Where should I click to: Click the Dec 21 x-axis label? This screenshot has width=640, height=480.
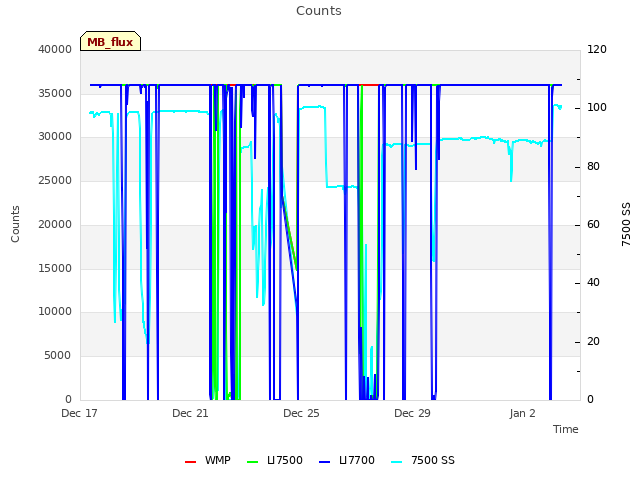click(x=190, y=413)
